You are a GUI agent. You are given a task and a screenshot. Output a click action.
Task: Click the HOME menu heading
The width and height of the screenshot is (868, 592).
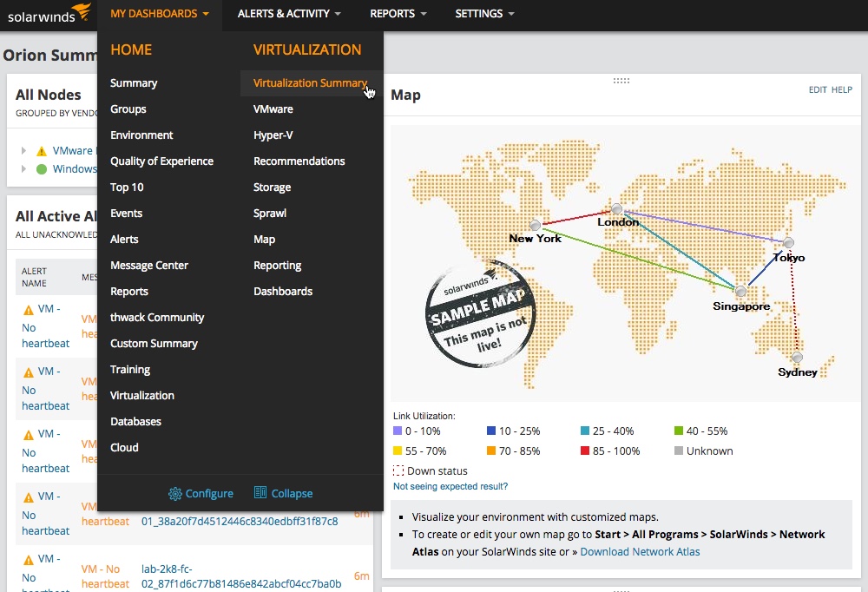(131, 49)
